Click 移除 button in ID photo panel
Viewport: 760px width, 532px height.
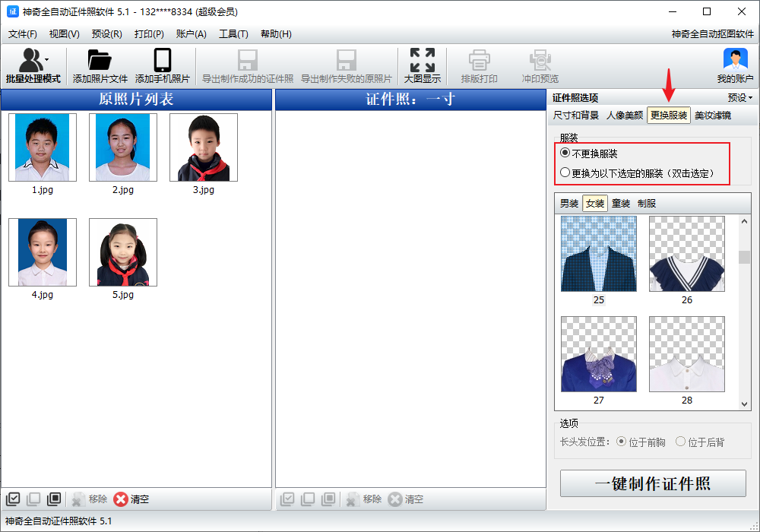(363, 499)
